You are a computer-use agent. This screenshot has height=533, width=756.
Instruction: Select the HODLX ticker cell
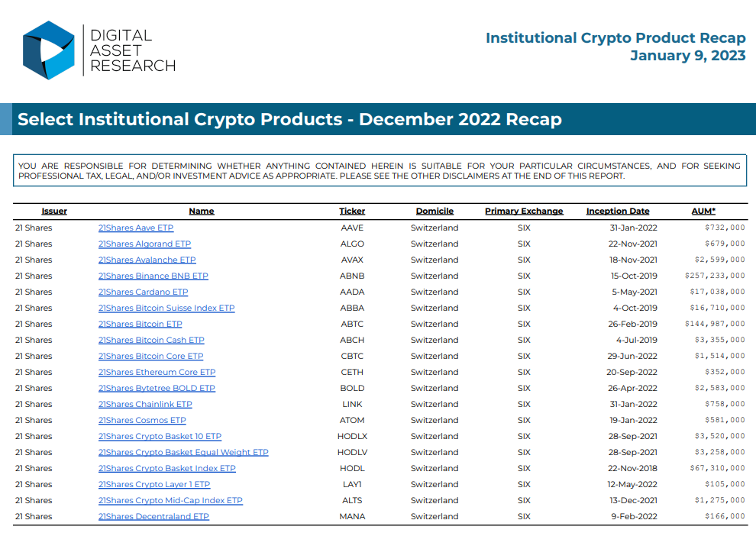(x=352, y=436)
